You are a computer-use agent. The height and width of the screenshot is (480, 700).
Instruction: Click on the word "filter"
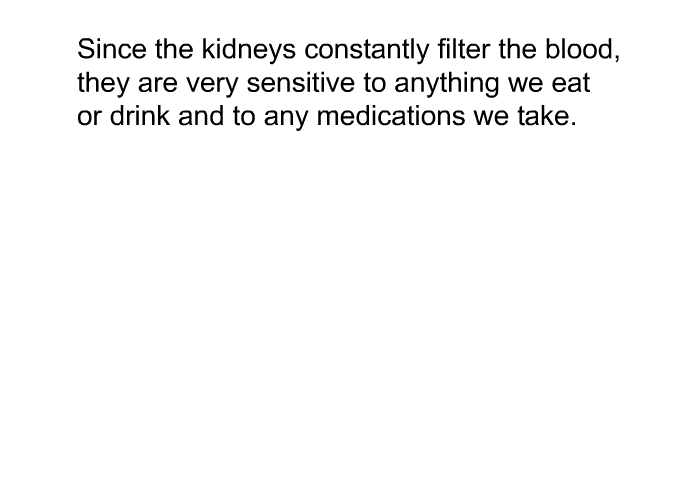coord(463,49)
